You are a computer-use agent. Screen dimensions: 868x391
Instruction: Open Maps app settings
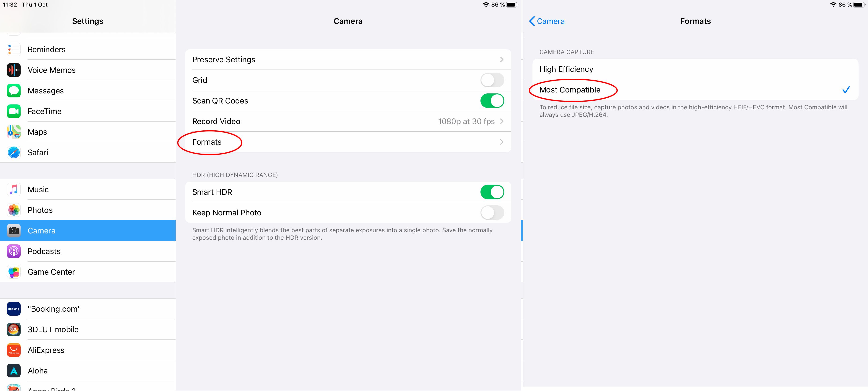tap(37, 132)
